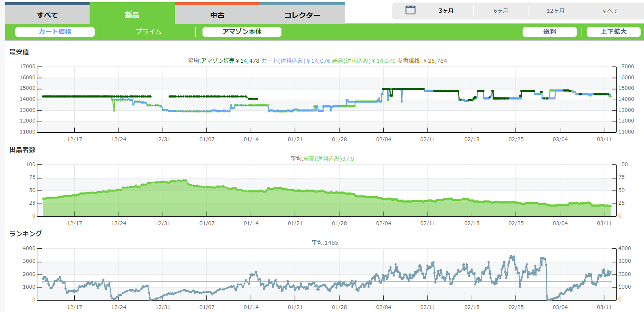Open the 中古 tab

217,15
